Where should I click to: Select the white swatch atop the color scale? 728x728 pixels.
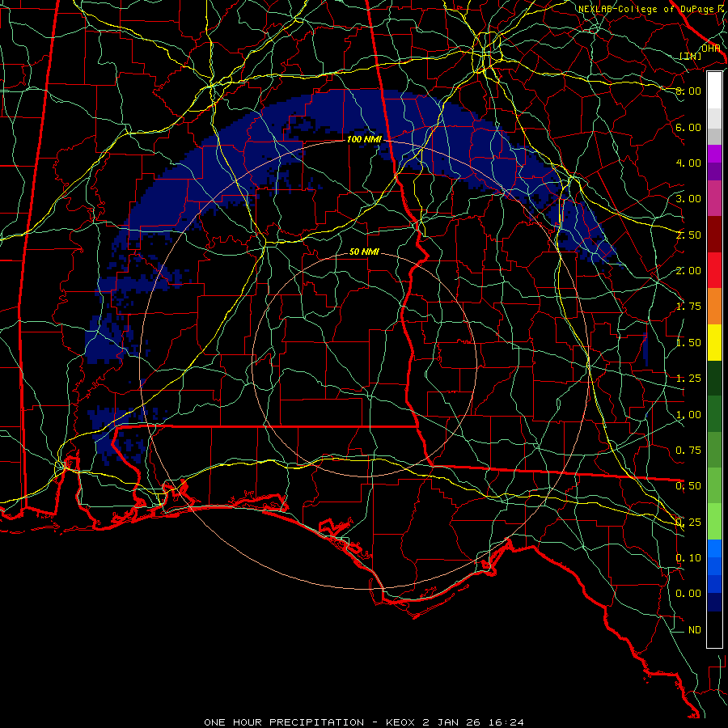tap(714, 90)
